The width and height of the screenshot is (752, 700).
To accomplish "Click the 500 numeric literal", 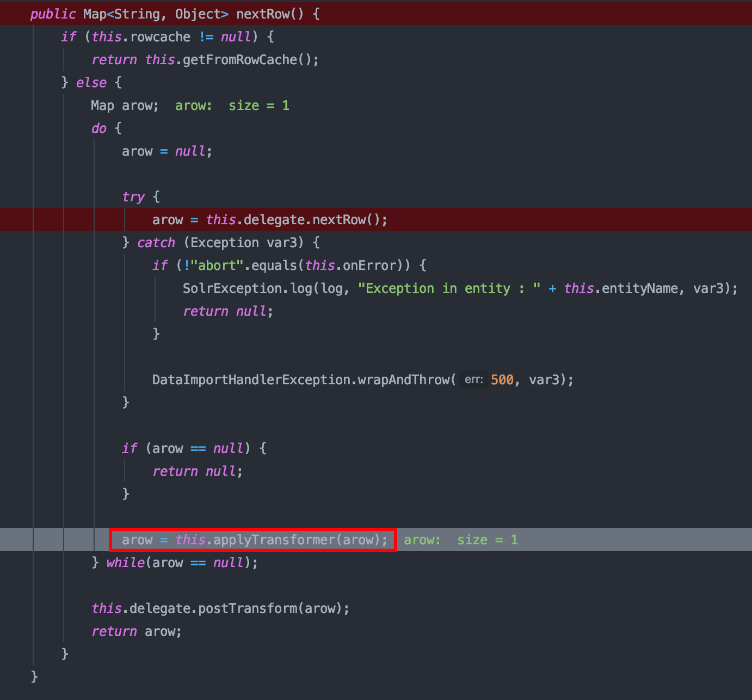I will coord(502,380).
